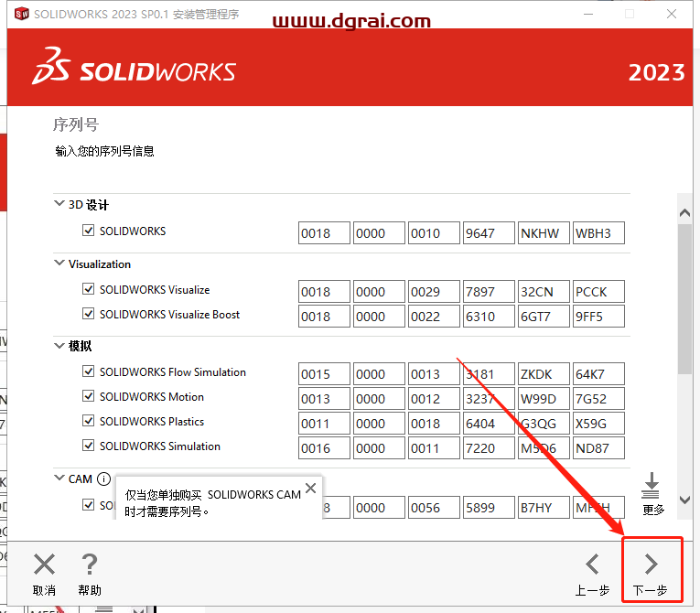700x613 pixels.
Task: Click Visualize serial field containing 7897
Action: [489, 292]
